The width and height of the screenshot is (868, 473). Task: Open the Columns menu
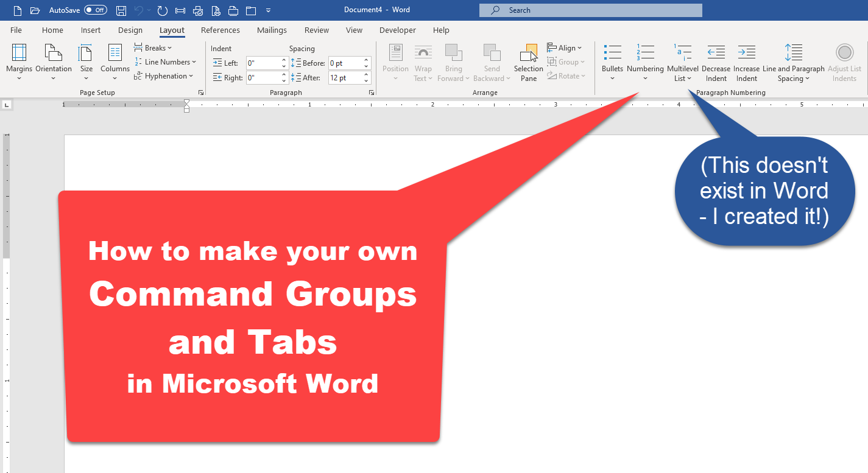pyautogui.click(x=115, y=62)
